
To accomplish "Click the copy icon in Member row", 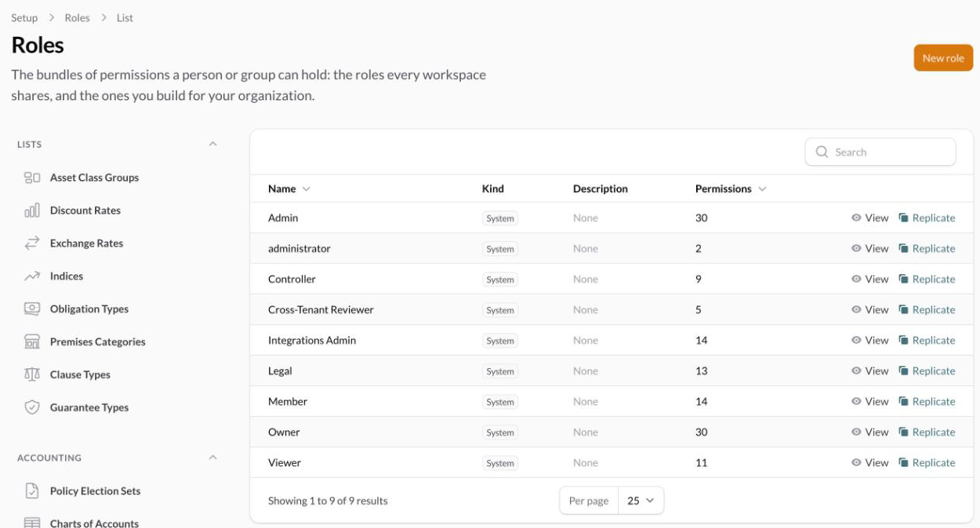I will (x=903, y=401).
